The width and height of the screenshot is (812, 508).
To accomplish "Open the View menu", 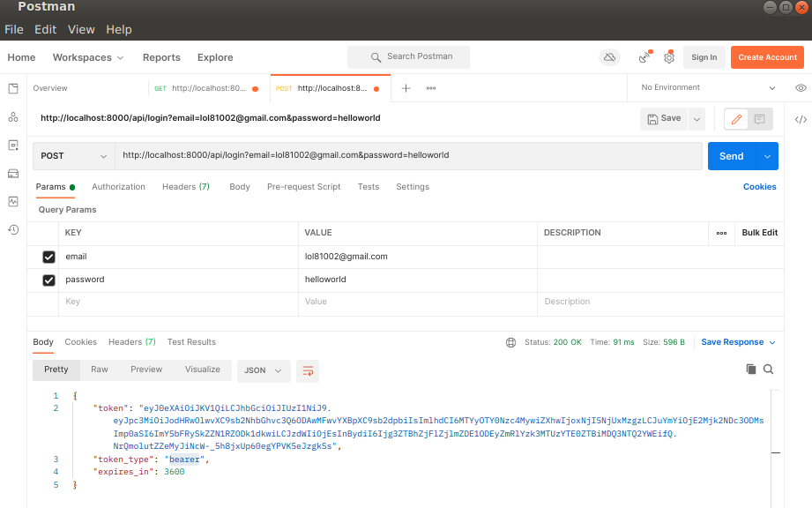I will click(x=81, y=29).
